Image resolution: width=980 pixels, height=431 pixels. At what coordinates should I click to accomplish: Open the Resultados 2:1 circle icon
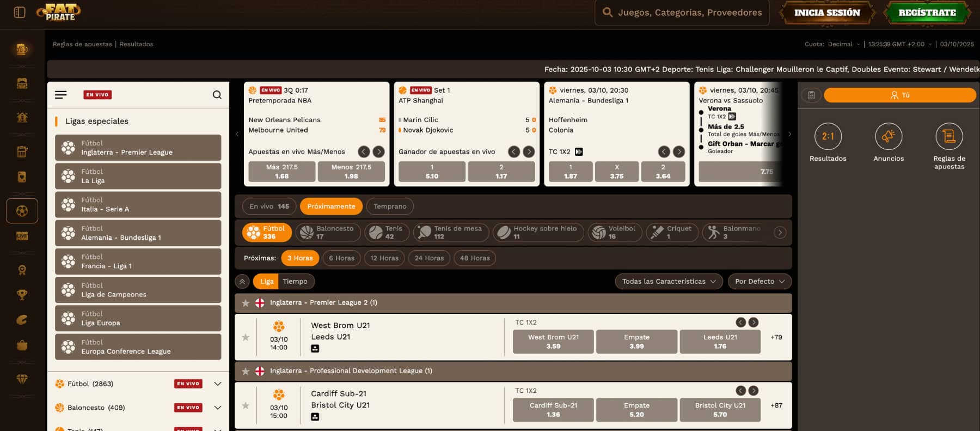[x=828, y=136]
